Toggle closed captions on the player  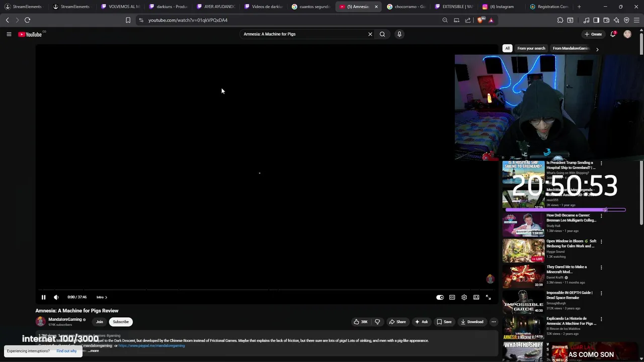452,297
